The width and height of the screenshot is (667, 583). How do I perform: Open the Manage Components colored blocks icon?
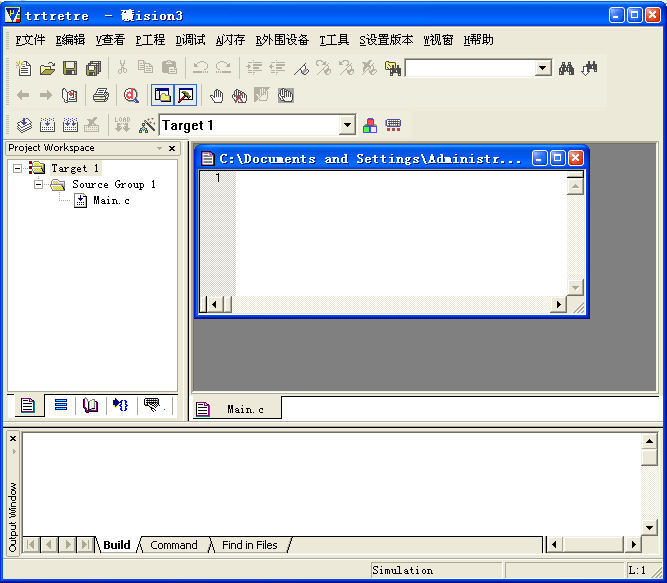370,125
